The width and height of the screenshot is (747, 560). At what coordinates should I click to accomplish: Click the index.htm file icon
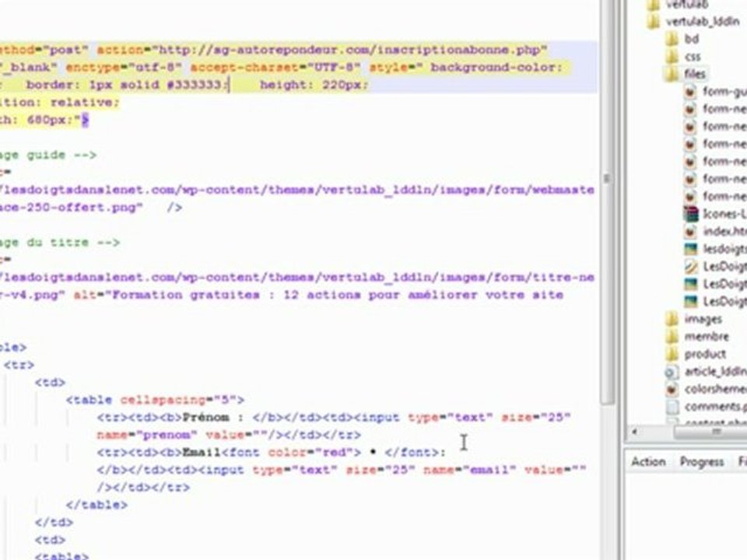click(x=690, y=232)
